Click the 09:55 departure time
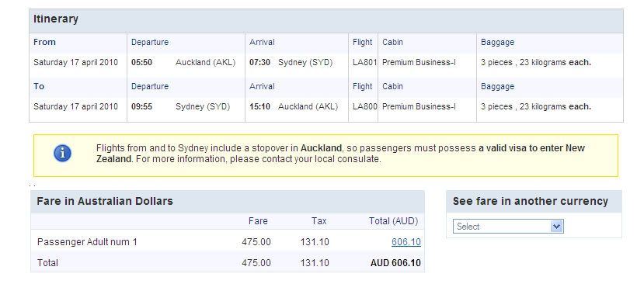 pos(141,107)
